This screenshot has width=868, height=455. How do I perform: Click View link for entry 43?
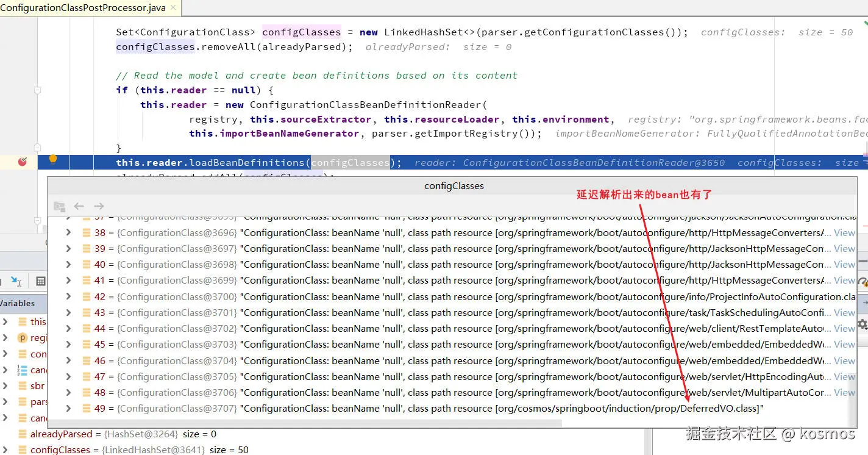[x=844, y=312]
